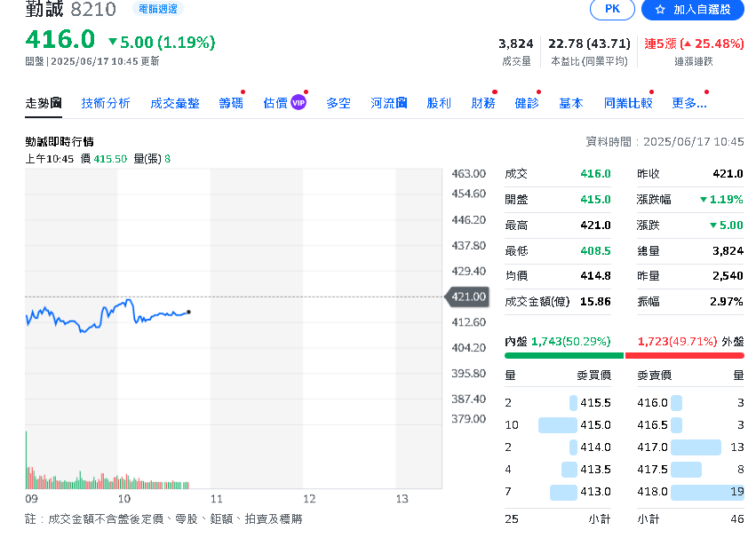Click the large 416.0 current price

coord(60,40)
